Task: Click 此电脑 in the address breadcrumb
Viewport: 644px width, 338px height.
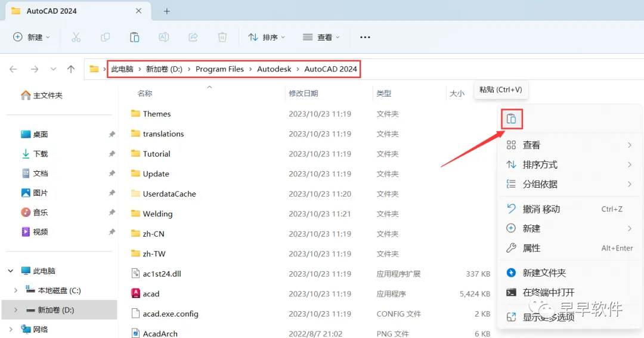Action: 122,69
